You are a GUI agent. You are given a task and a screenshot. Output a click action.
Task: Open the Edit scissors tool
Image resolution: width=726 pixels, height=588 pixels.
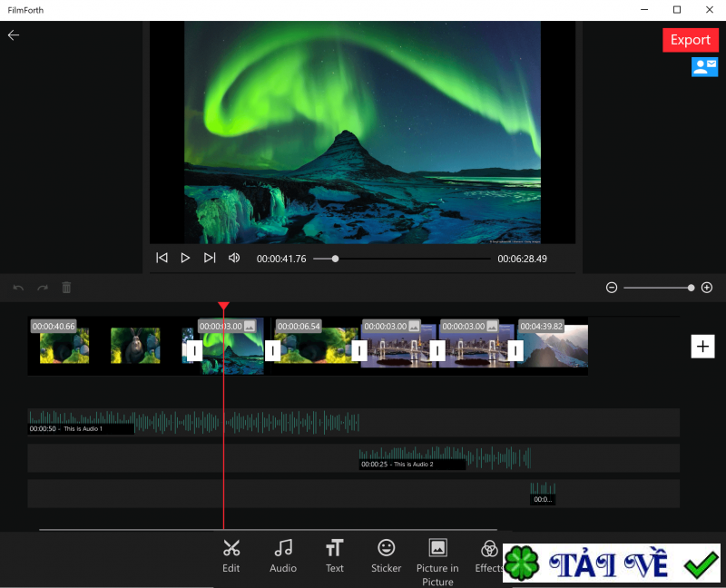pos(231,554)
